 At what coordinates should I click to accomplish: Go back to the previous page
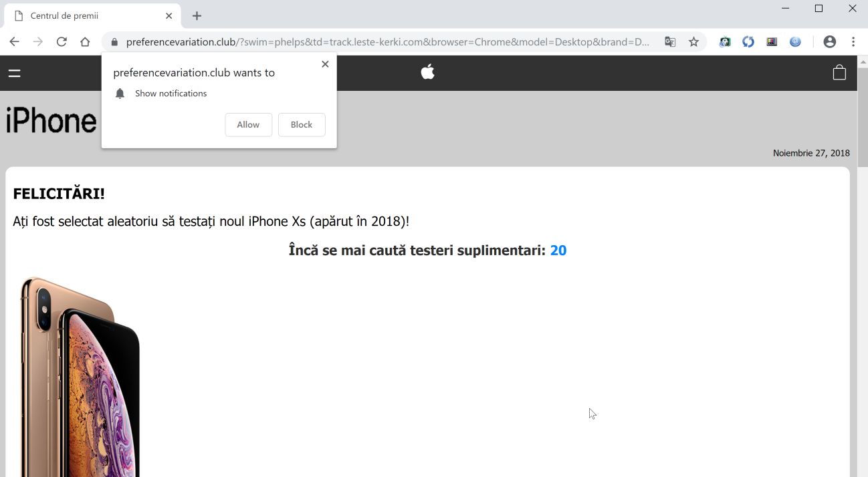14,41
